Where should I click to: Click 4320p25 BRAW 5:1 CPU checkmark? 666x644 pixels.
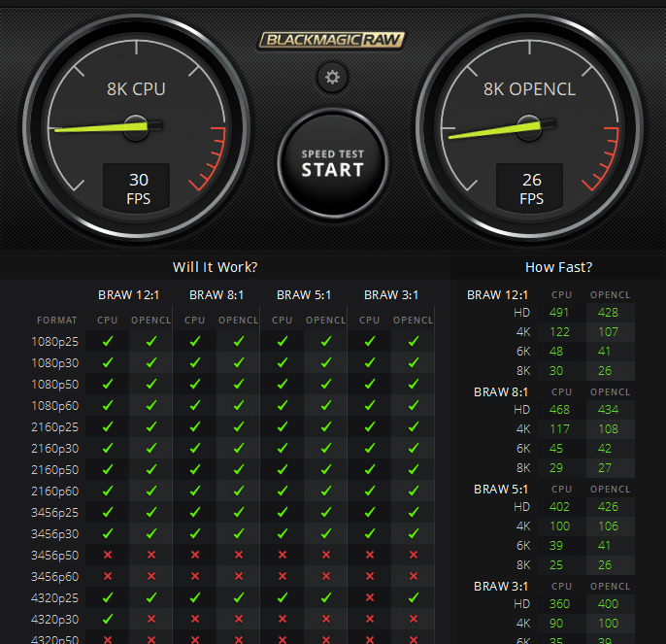click(283, 597)
